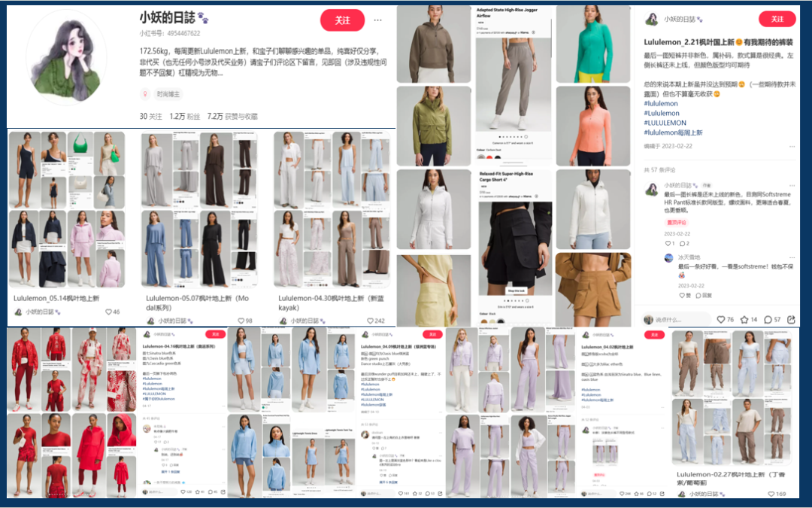
Task: Open the #lululemon hashtag in 2.21 note
Action: (661, 104)
